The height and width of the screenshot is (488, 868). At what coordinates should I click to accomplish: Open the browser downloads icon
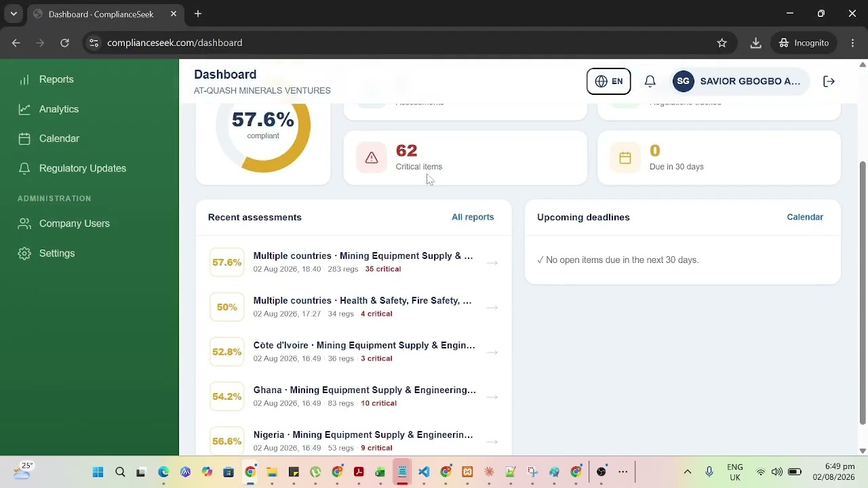tap(756, 43)
